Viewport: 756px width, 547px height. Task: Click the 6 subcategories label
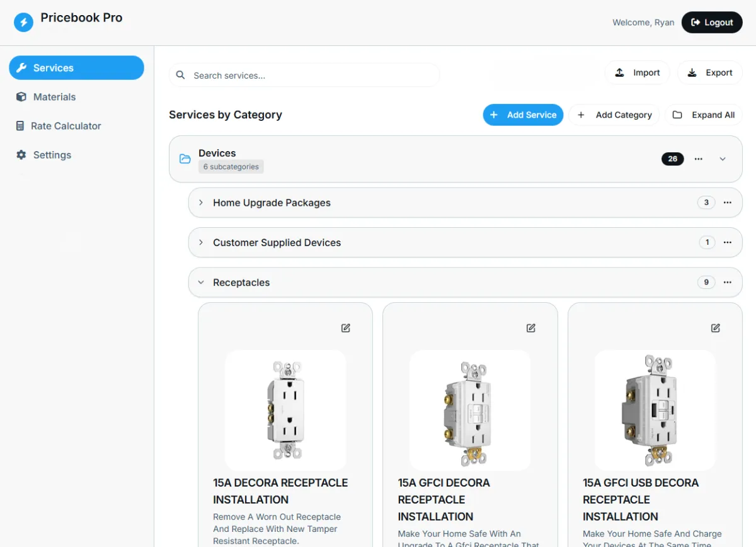(x=231, y=167)
